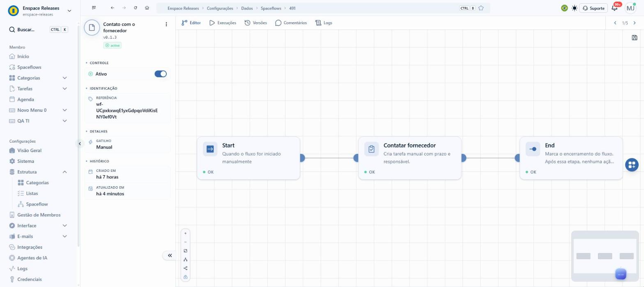Click the home icon in top bar
The width and height of the screenshot is (644, 287).
click(x=147, y=8)
